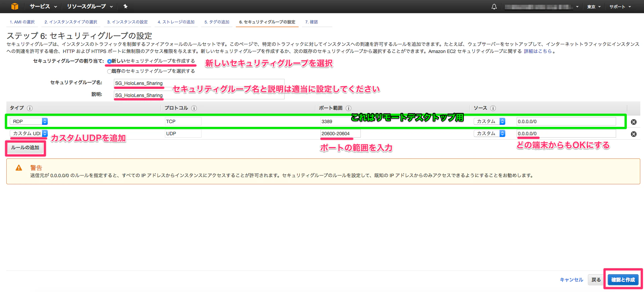The height and width of the screenshot is (292, 644).
Task: Open the blurred account name dropdown
Action: tap(542, 7)
